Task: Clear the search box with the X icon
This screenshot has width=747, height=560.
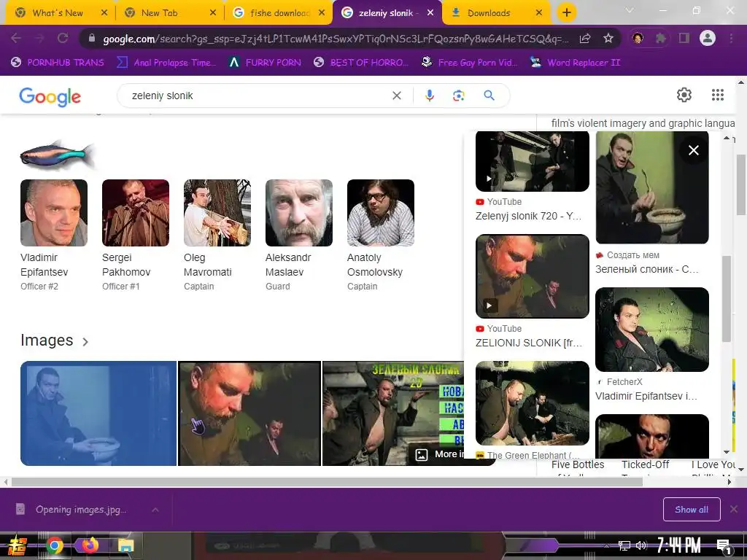Action: point(396,96)
